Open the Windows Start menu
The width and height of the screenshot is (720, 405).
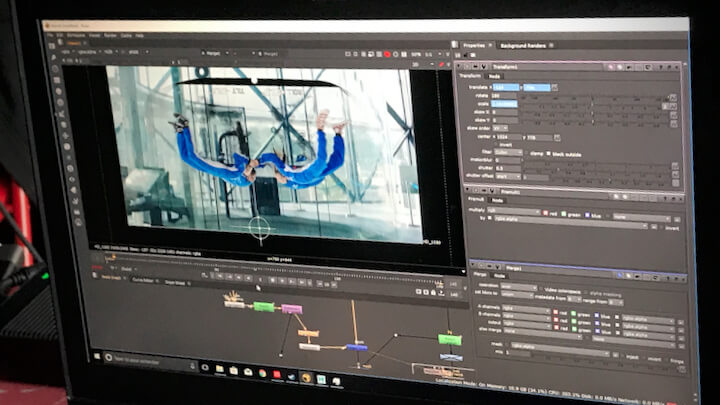point(97,356)
